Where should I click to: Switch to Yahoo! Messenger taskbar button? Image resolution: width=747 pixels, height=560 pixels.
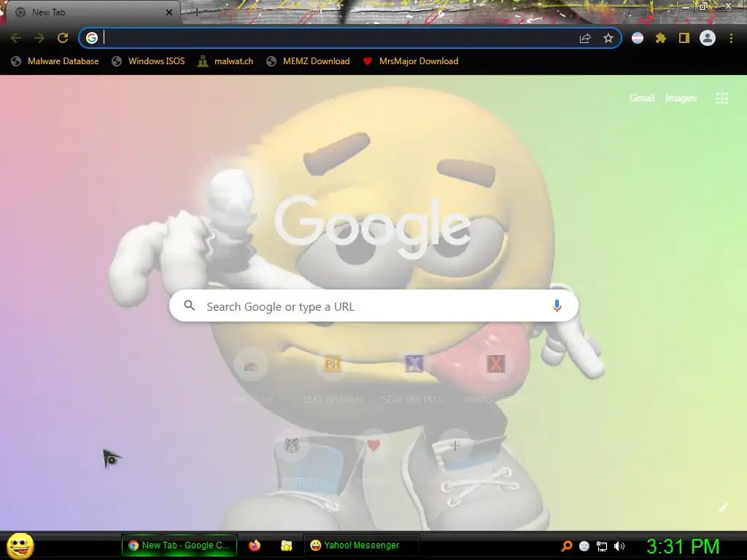tap(362, 545)
